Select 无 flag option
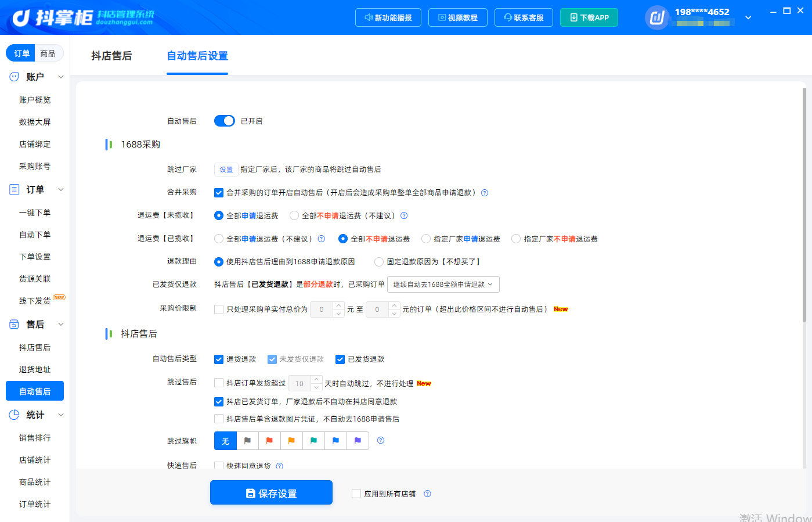This screenshot has height=522, width=812. [x=225, y=441]
